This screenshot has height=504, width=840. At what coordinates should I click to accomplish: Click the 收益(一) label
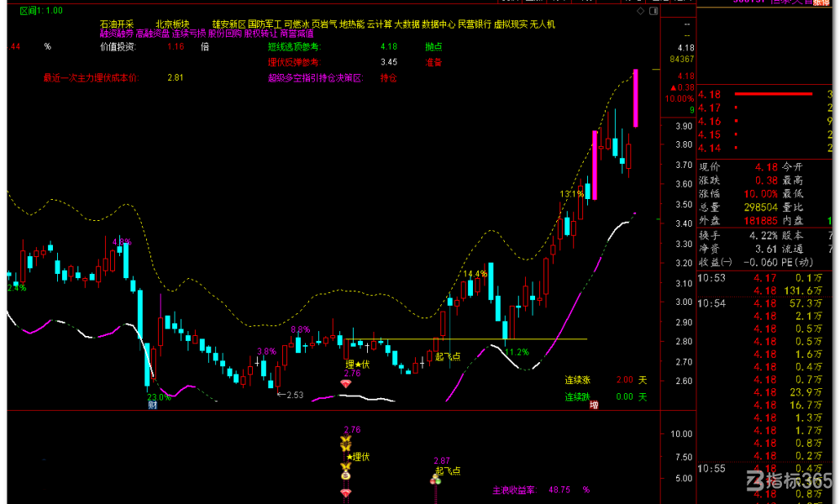pyautogui.click(x=715, y=262)
